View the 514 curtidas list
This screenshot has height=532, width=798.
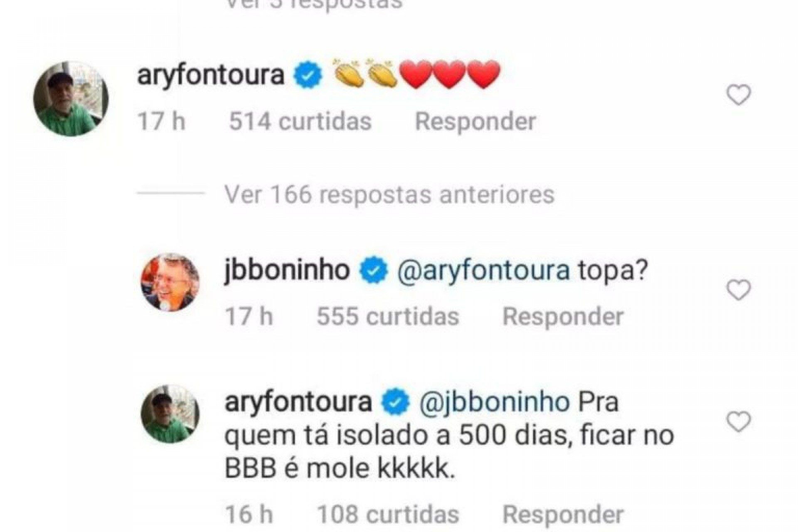pos(300,122)
